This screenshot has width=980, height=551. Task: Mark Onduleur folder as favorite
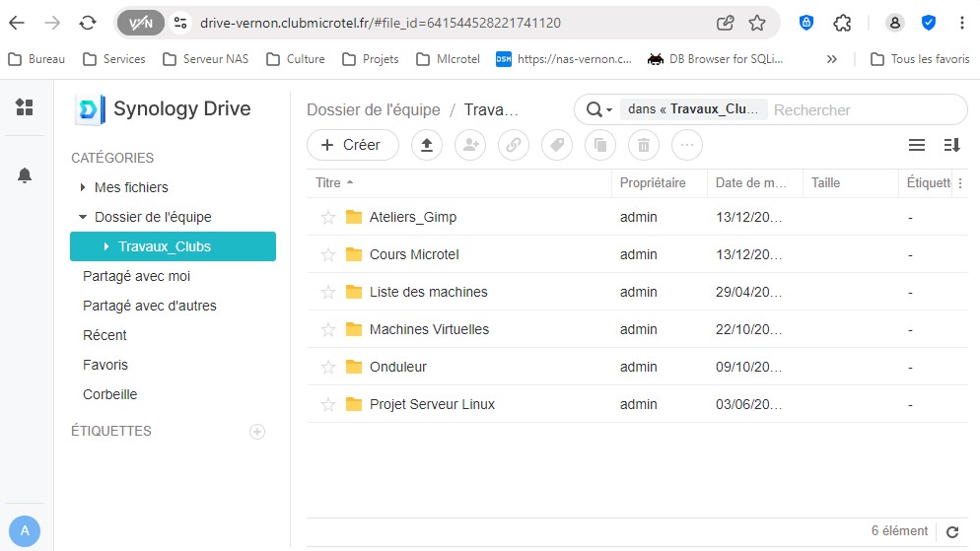pyautogui.click(x=328, y=367)
